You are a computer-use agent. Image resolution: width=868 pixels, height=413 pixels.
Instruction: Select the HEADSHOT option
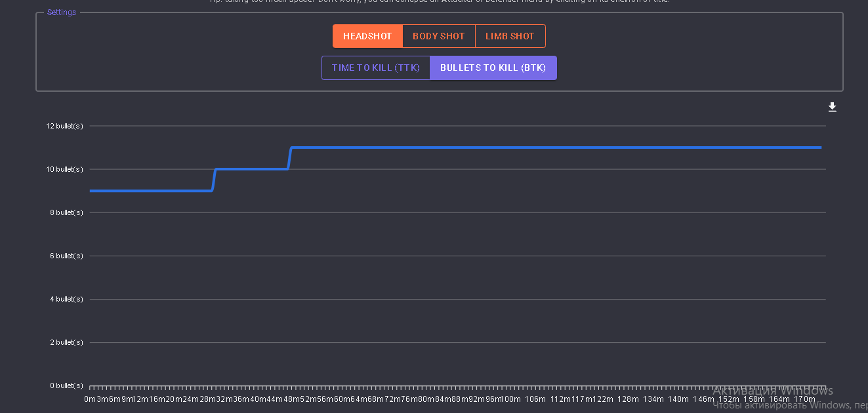coord(367,36)
